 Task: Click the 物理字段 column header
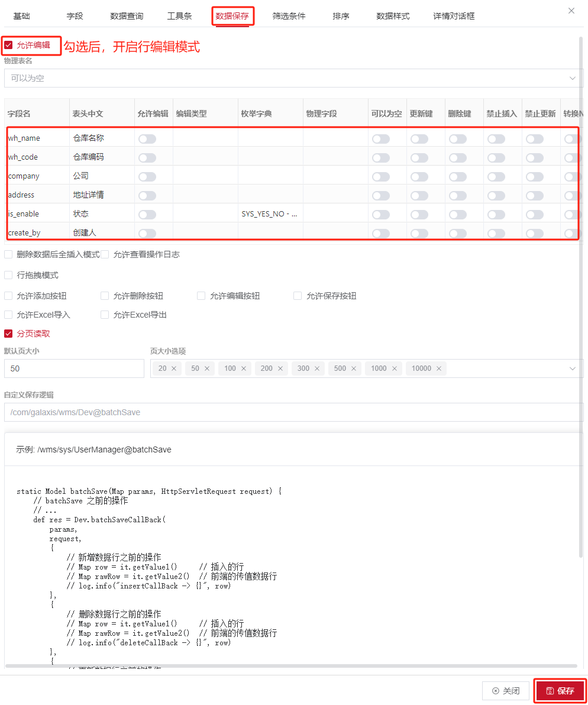click(335, 114)
